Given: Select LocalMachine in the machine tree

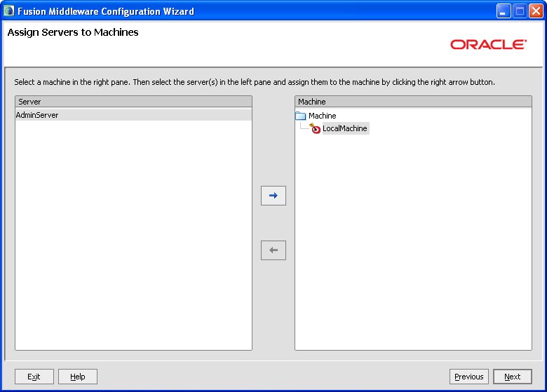Looking at the screenshot, I should (x=344, y=128).
